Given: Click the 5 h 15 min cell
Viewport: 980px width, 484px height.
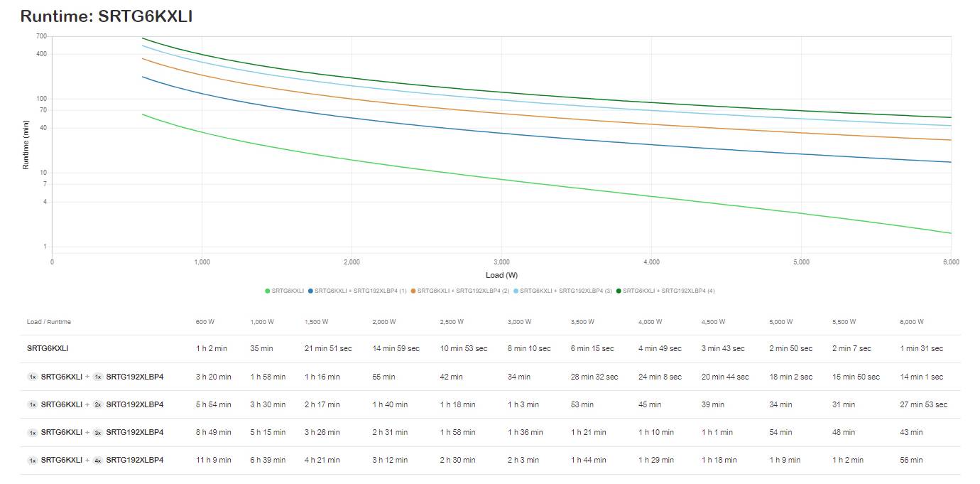Looking at the screenshot, I should coord(268,432).
